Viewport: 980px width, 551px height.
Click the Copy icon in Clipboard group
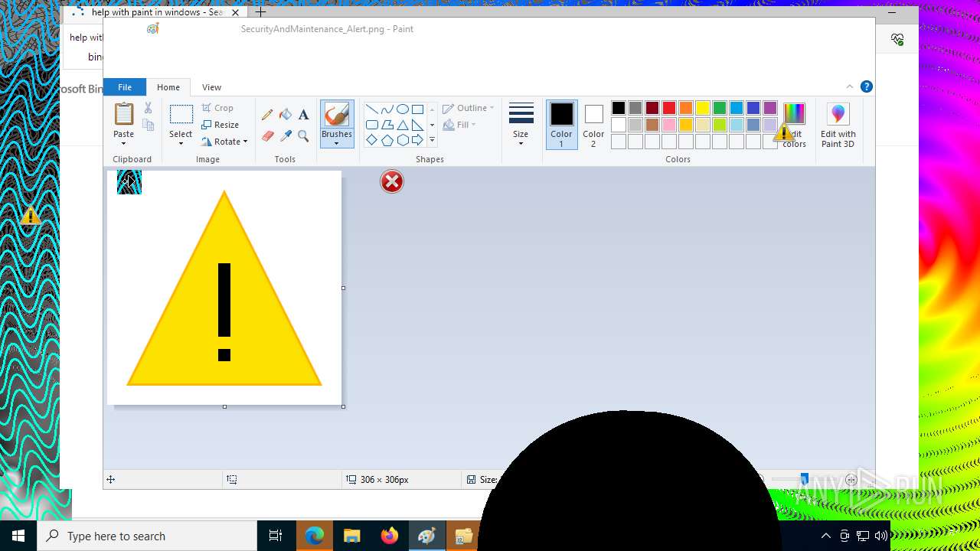pyautogui.click(x=149, y=125)
